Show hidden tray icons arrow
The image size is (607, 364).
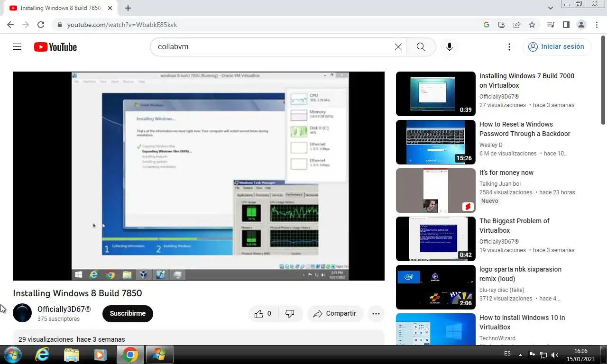point(520,355)
